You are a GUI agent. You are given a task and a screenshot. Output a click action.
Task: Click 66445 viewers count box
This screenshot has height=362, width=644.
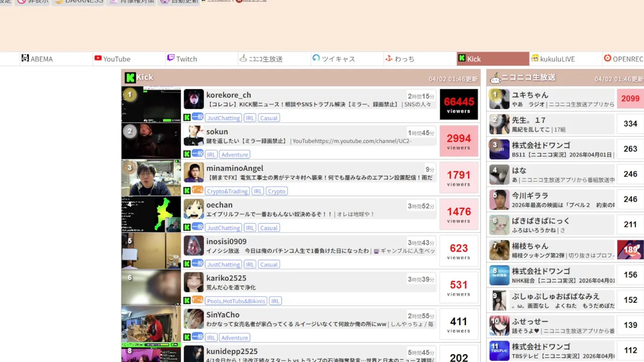click(459, 105)
